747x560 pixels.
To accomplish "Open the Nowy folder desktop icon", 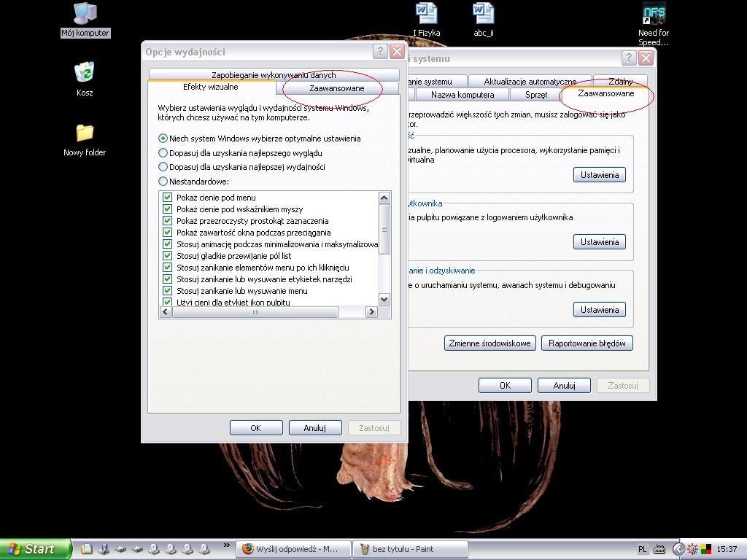I will click(x=85, y=133).
